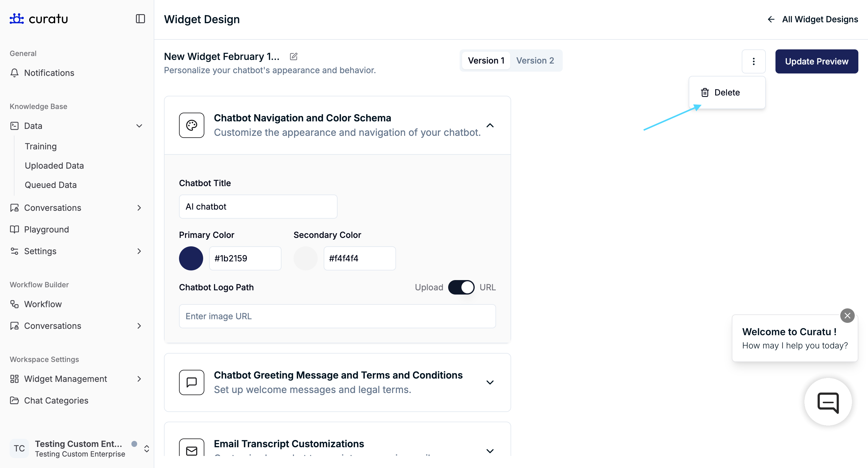Open Playground from the sidebar

point(46,229)
